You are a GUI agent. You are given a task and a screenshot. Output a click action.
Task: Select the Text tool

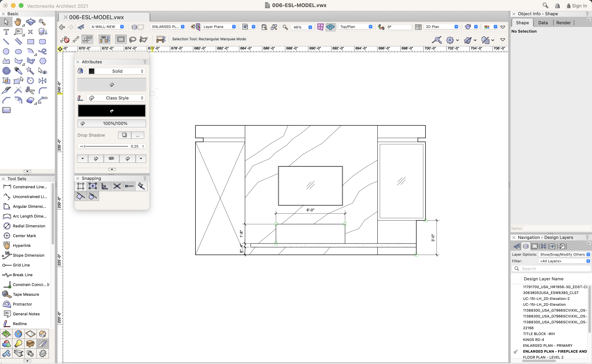tap(6, 32)
